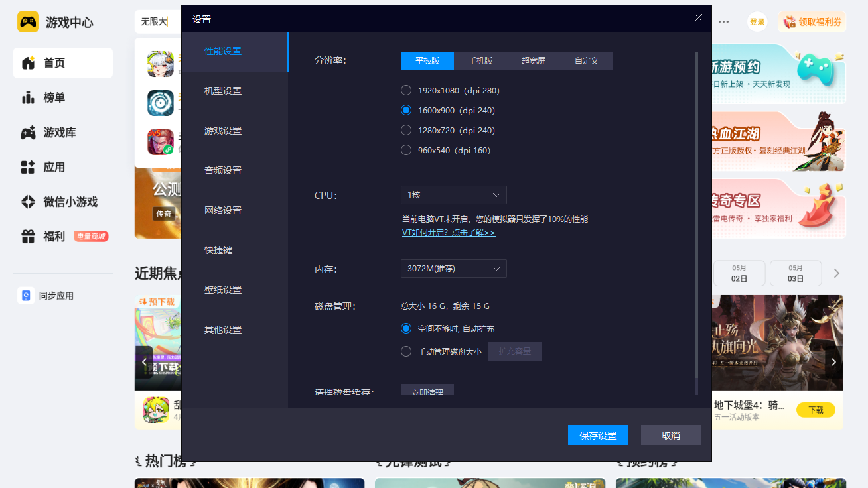The image size is (868, 488).
Task: Switch to 手机版 resolution tab
Action: (x=480, y=61)
